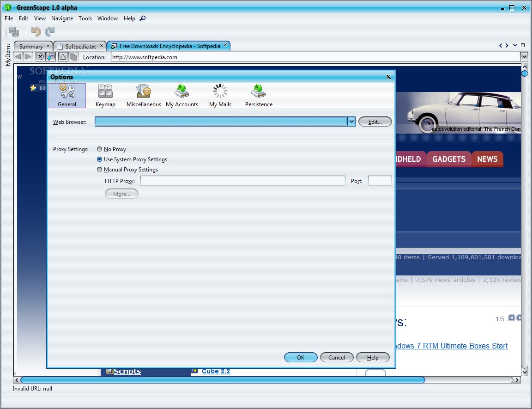The image size is (532, 409).
Task: Confirm options with the OK button
Action: coord(301,357)
